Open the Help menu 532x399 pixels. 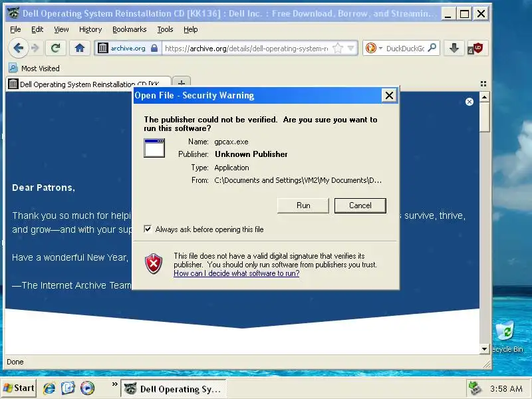point(190,29)
